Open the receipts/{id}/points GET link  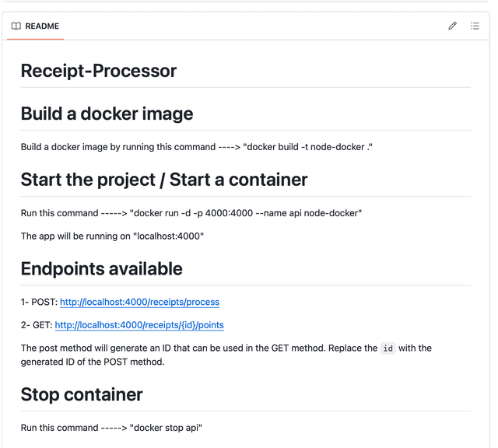(x=139, y=324)
